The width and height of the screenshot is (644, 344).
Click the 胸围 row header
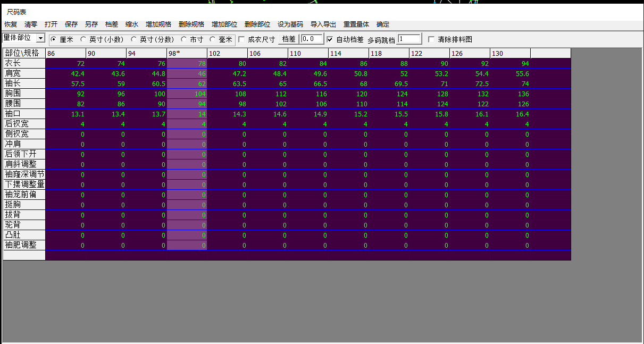24,94
